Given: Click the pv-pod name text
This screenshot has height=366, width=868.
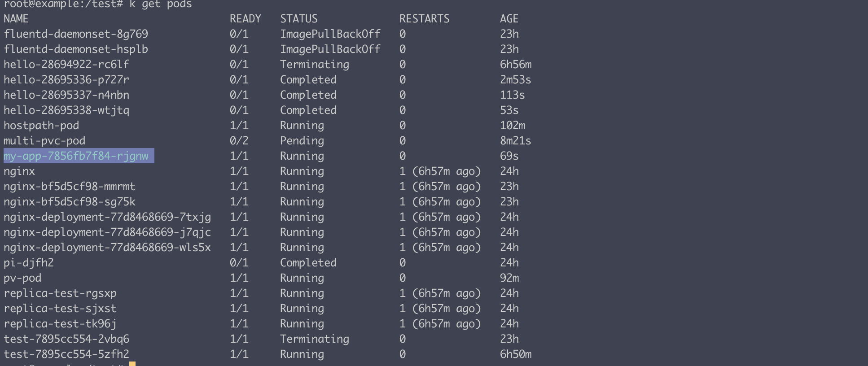Looking at the screenshot, I should tap(22, 278).
